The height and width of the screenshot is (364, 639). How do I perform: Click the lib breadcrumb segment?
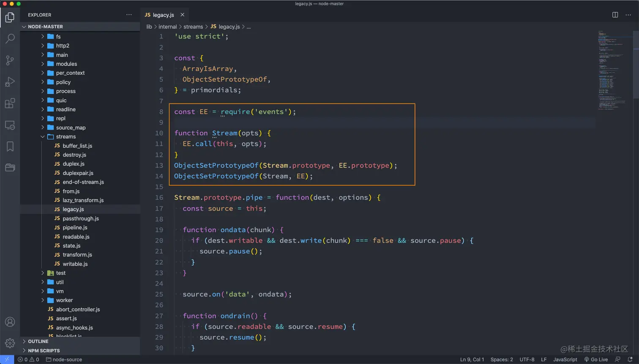coord(149,27)
